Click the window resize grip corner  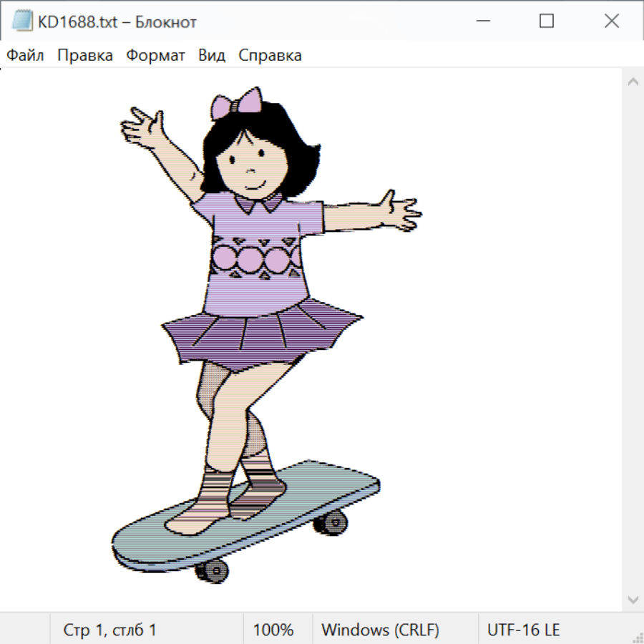(x=638, y=638)
